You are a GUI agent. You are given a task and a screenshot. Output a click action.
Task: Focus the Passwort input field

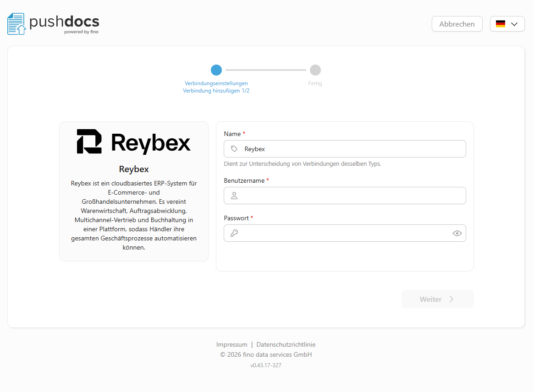click(345, 233)
